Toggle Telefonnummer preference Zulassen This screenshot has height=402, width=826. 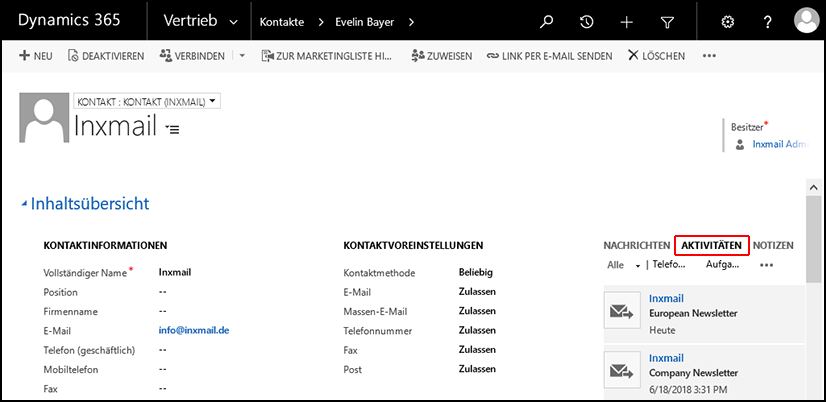pyautogui.click(x=477, y=330)
